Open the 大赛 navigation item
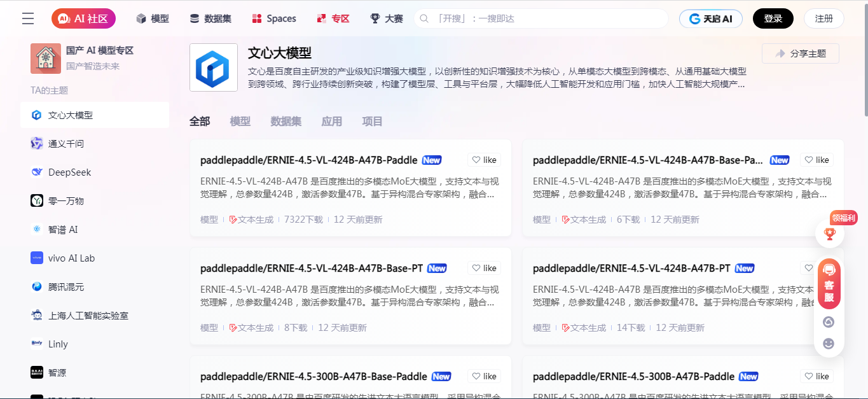This screenshot has width=868, height=399. 387,18
